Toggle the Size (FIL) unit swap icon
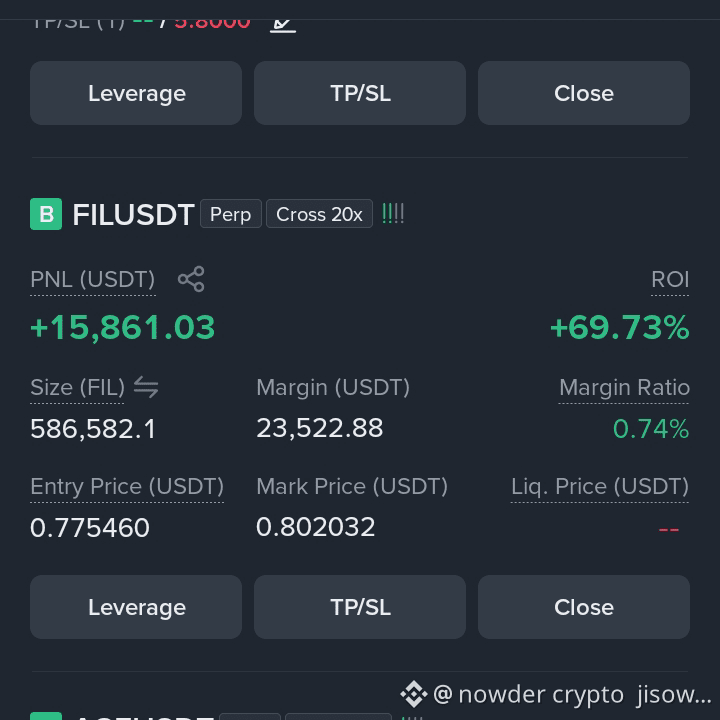The image size is (720, 720). click(x=146, y=387)
